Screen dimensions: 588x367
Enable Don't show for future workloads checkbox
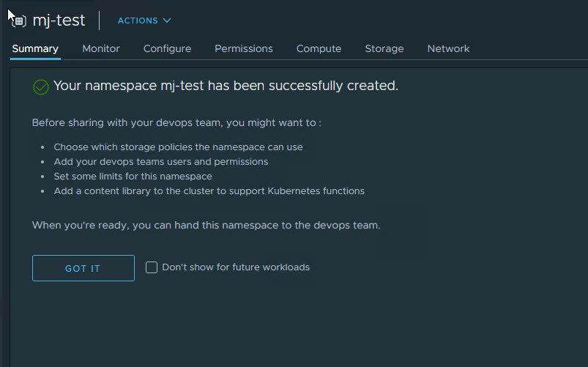[152, 267]
